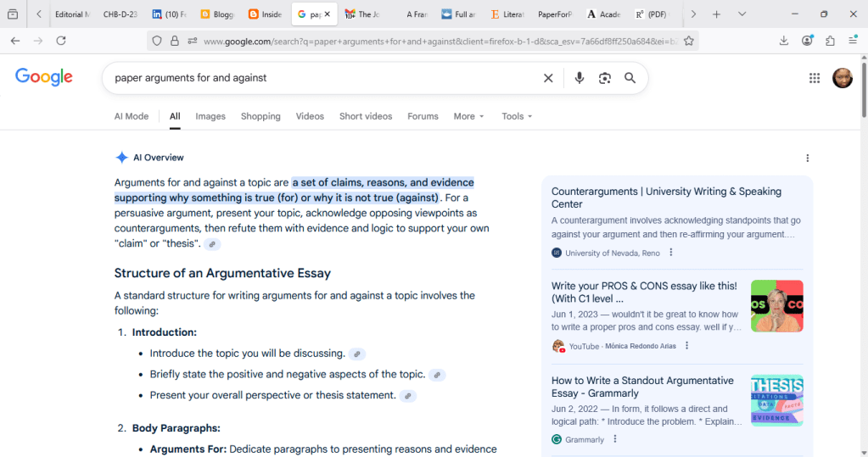List all tabs dropdown arrow

tap(742, 14)
